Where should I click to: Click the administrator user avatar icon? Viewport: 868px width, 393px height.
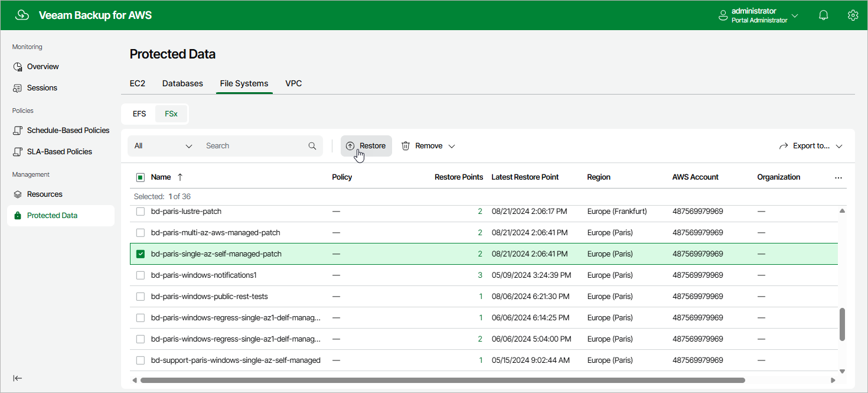point(723,15)
